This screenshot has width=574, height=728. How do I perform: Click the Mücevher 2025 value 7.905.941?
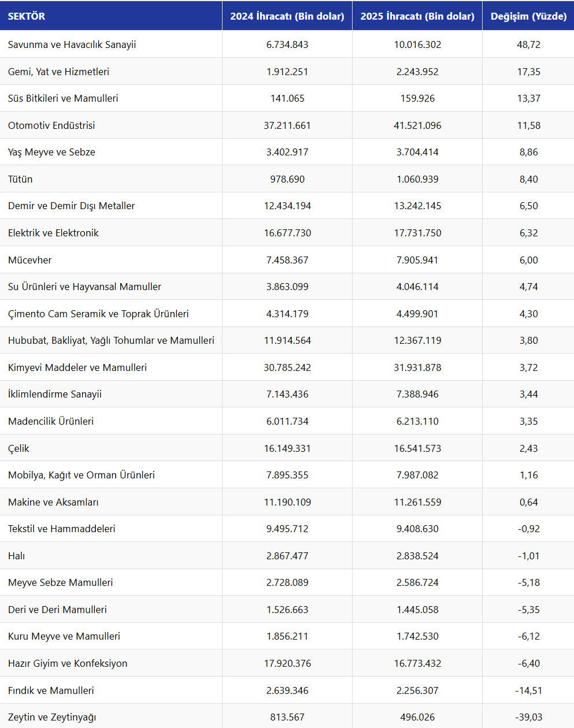click(x=417, y=260)
